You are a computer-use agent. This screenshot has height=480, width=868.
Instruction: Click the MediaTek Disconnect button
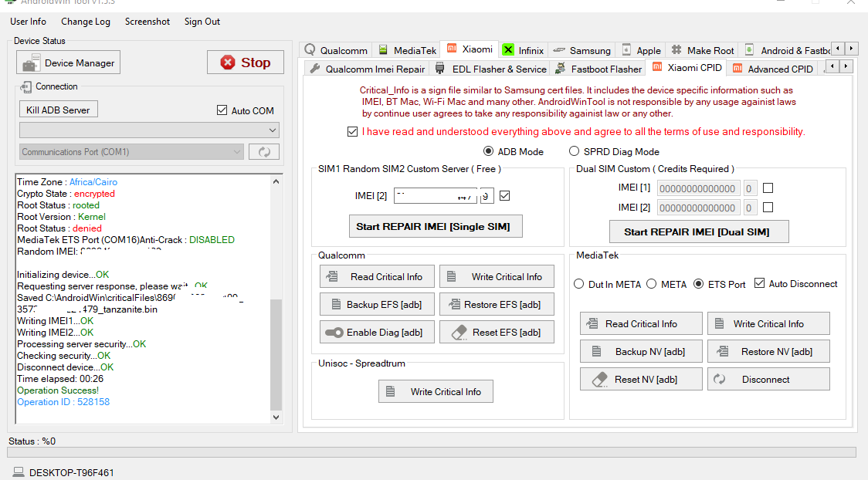768,379
